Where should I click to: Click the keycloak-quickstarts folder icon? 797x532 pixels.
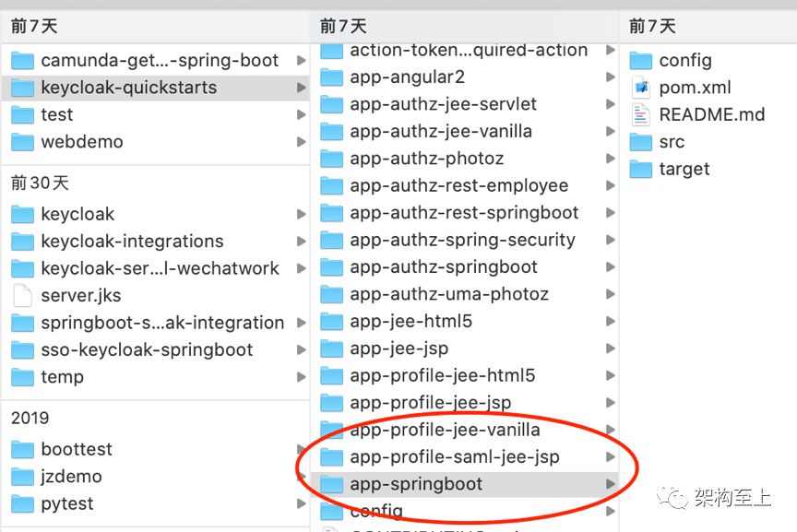click(x=22, y=88)
